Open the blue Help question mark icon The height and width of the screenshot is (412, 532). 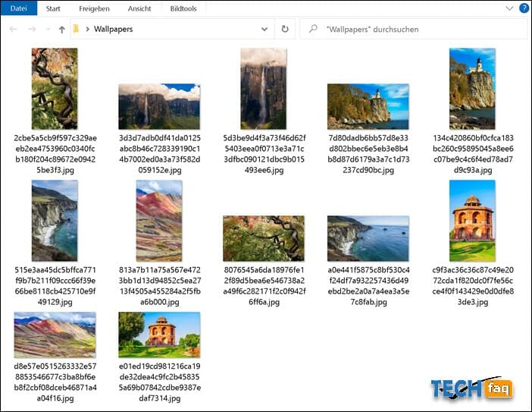(x=524, y=8)
